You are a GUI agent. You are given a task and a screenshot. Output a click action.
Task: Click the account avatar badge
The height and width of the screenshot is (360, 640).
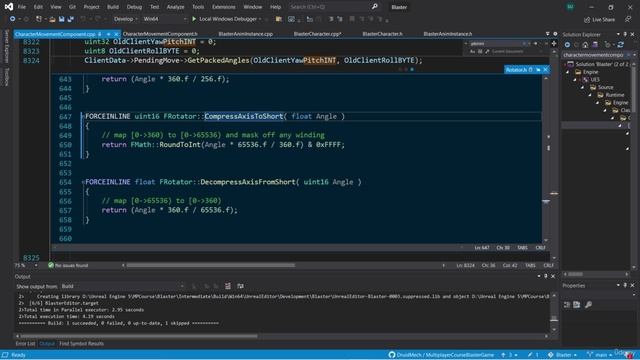(570, 7)
